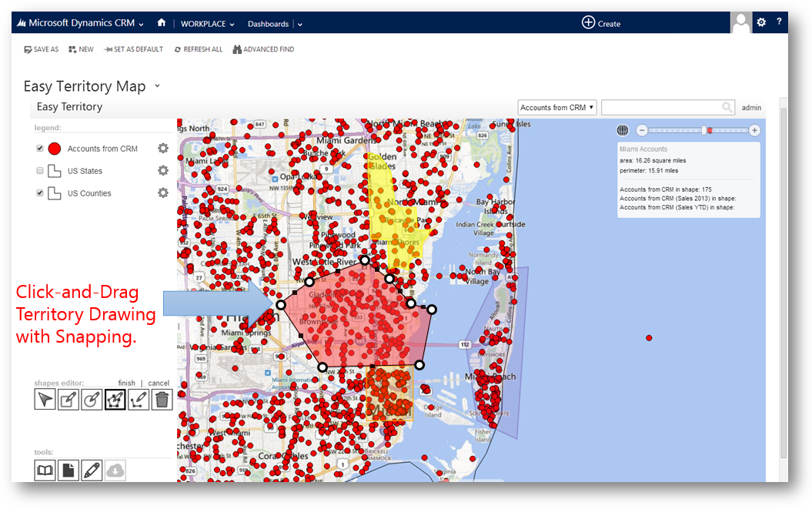This screenshot has height=509, width=812.
Task: Click the map zoom out minus button
Action: tap(642, 130)
